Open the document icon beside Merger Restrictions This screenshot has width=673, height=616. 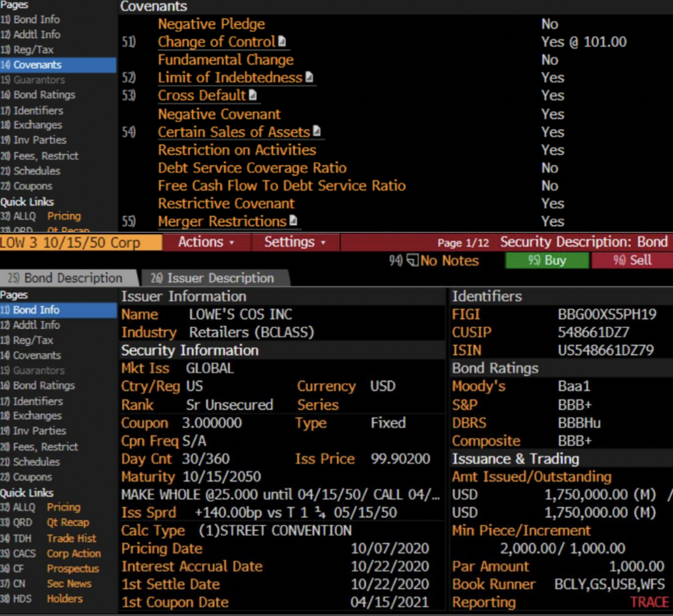(293, 221)
